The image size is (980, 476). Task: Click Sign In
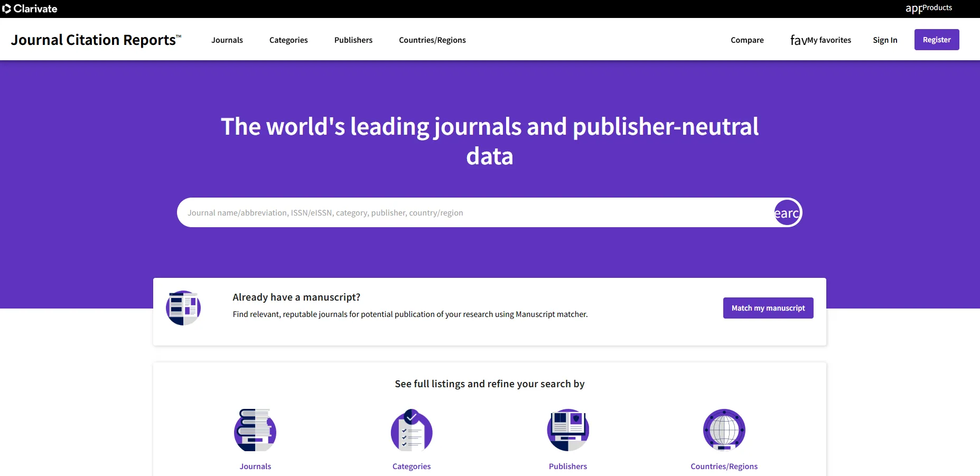pyautogui.click(x=885, y=40)
